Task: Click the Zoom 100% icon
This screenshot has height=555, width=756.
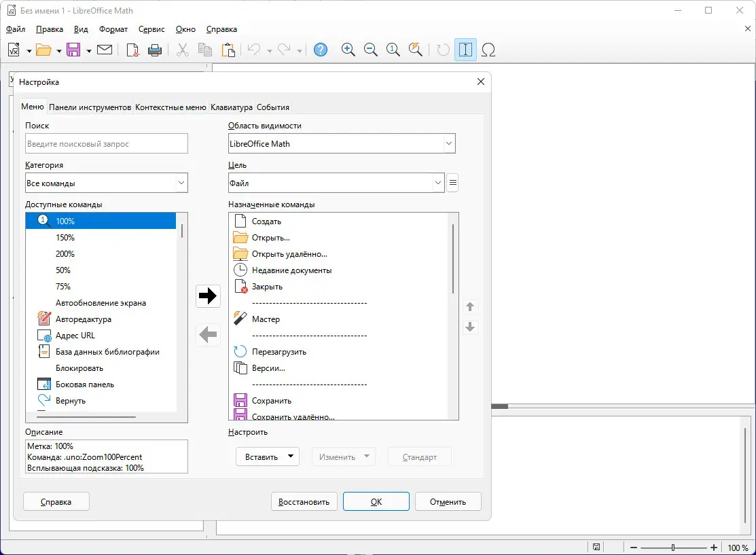Action: click(393, 49)
